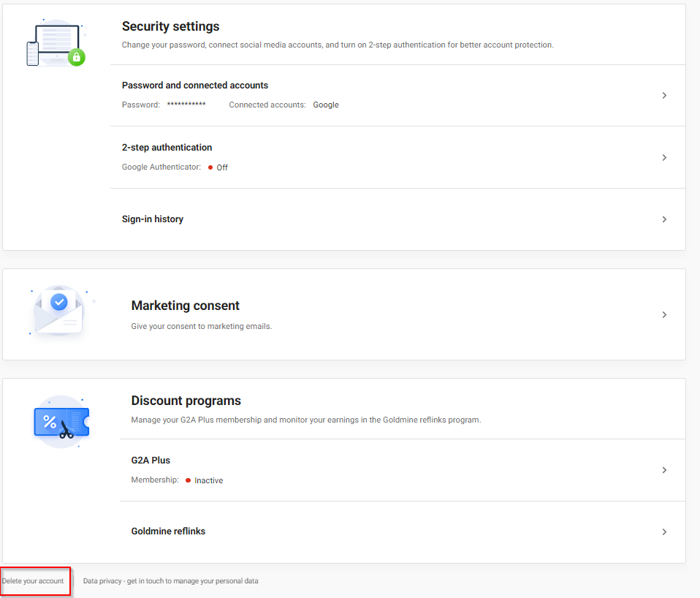The image size is (700, 598).
Task: Expand Password and connected accounts chevron
Action: click(x=663, y=96)
